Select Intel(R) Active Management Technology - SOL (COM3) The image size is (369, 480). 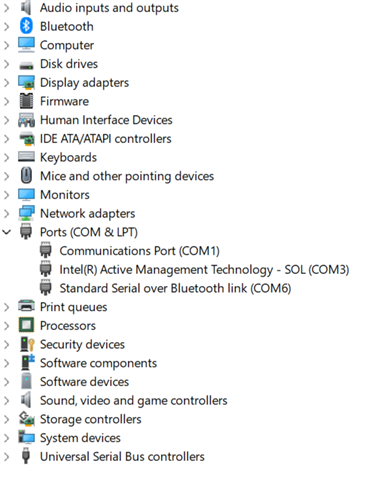click(x=204, y=270)
